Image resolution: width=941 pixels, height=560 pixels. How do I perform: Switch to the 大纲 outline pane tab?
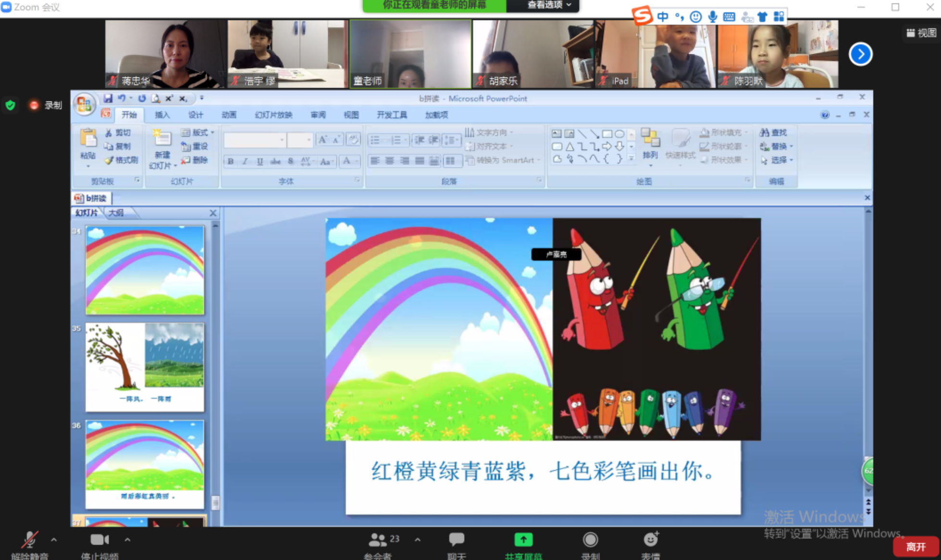[x=116, y=213]
